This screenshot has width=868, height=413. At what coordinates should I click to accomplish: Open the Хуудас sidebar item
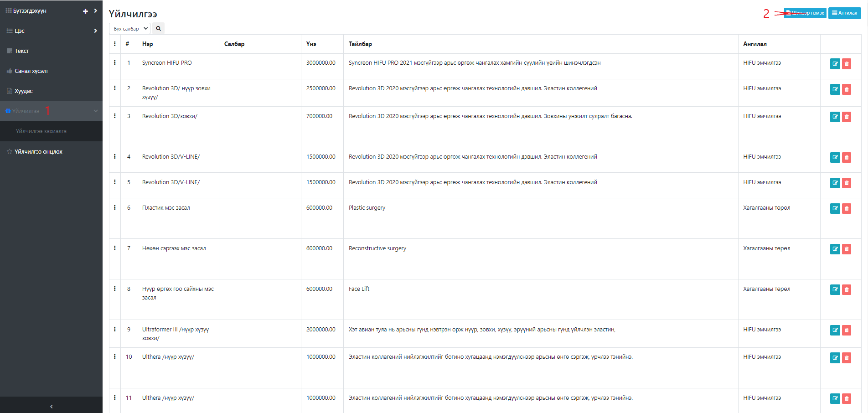23,91
